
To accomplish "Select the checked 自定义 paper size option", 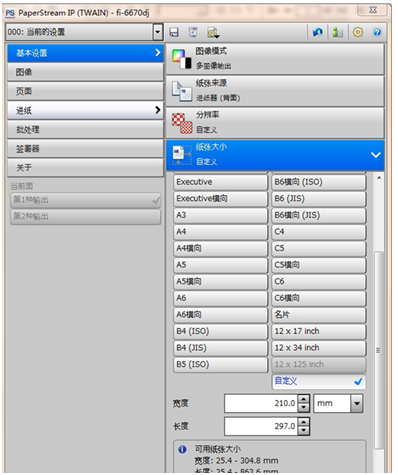I will (319, 381).
